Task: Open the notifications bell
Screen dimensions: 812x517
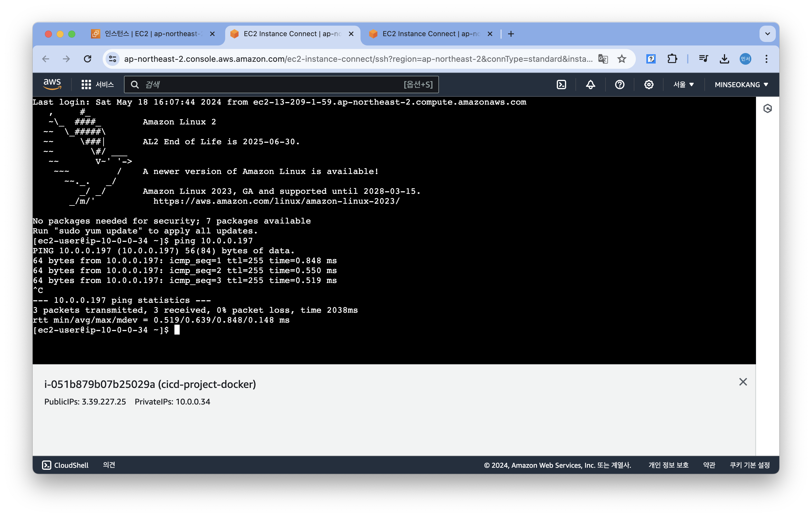Action: pyautogui.click(x=590, y=85)
